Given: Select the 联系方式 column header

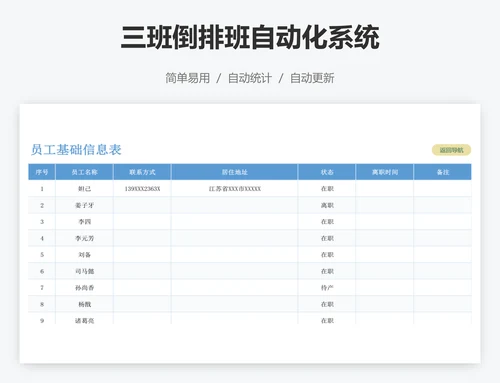Looking at the screenshot, I should point(142,172).
